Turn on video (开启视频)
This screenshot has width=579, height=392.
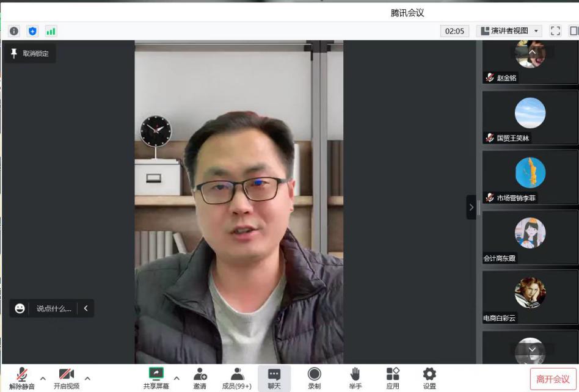(66, 378)
